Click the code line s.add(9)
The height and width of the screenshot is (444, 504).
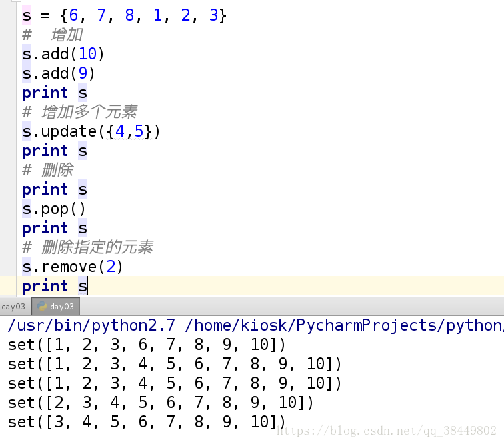tap(58, 73)
